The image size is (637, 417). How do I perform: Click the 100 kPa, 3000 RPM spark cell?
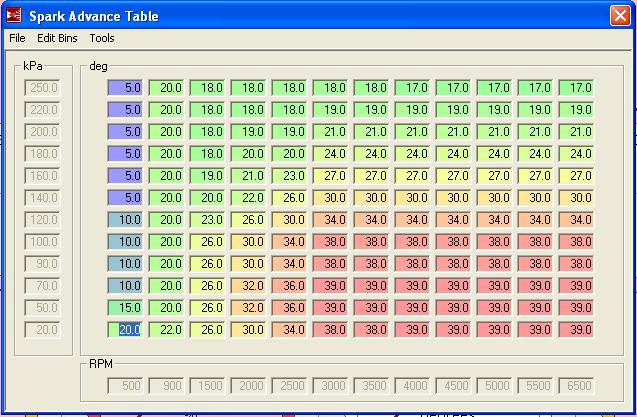click(x=331, y=242)
